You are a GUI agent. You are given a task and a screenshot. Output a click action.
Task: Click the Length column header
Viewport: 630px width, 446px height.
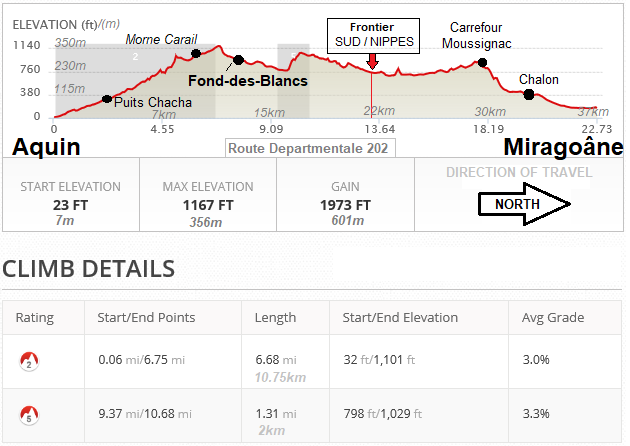(x=276, y=318)
